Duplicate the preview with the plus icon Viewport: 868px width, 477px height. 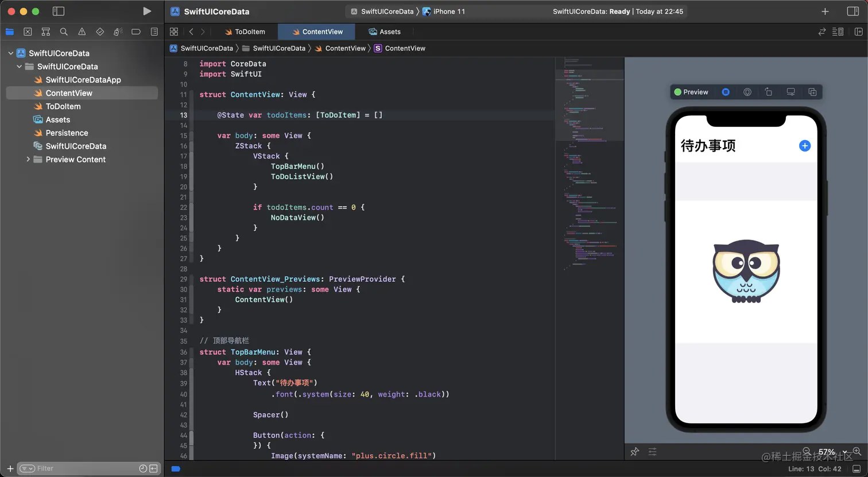pyautogui.click(x=812, y=92)
